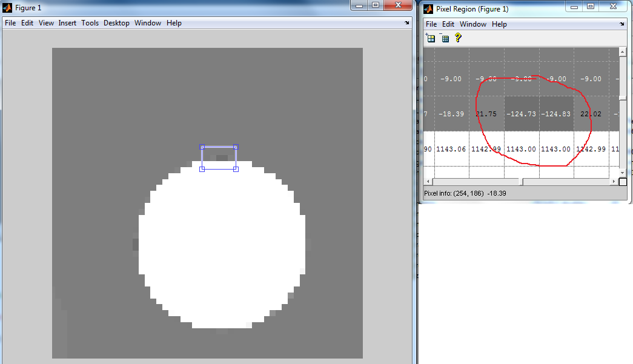
Task: Maximize the Pixel Region window
Action: click(590, 6)
